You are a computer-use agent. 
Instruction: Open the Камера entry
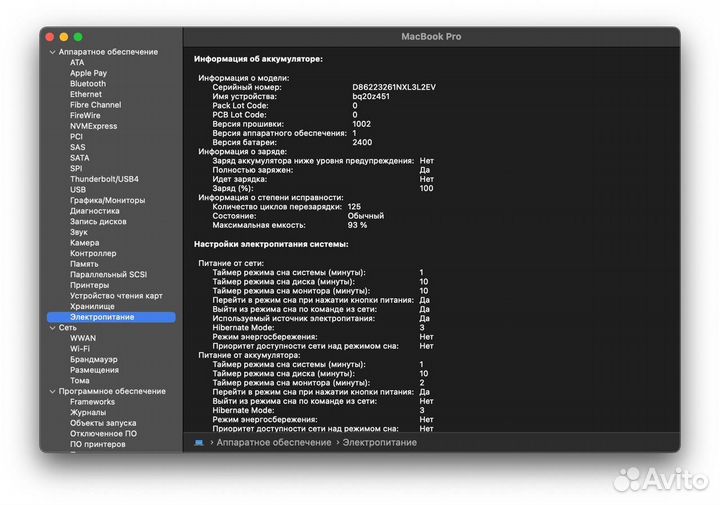click(84, 242)
